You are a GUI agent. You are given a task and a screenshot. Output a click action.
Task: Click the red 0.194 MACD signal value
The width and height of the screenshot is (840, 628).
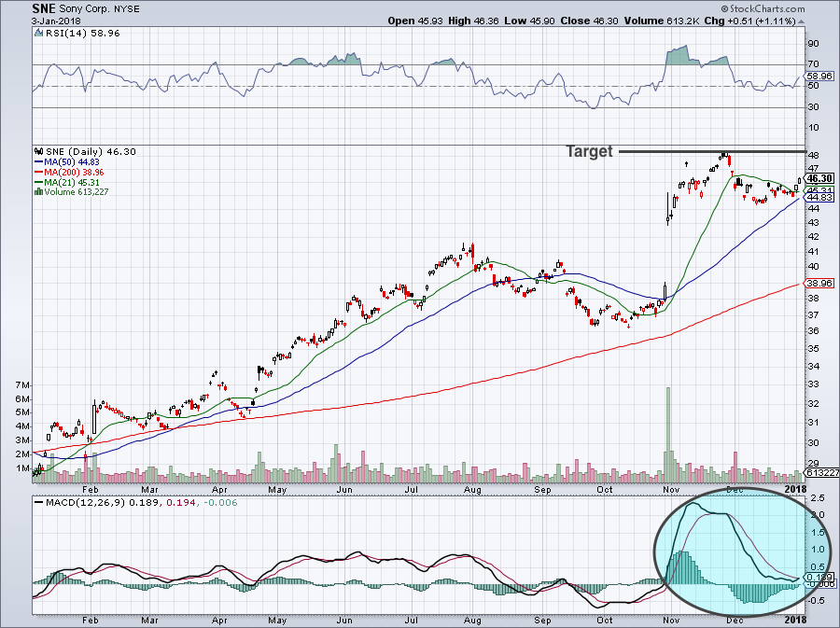[x=180, y=502]
